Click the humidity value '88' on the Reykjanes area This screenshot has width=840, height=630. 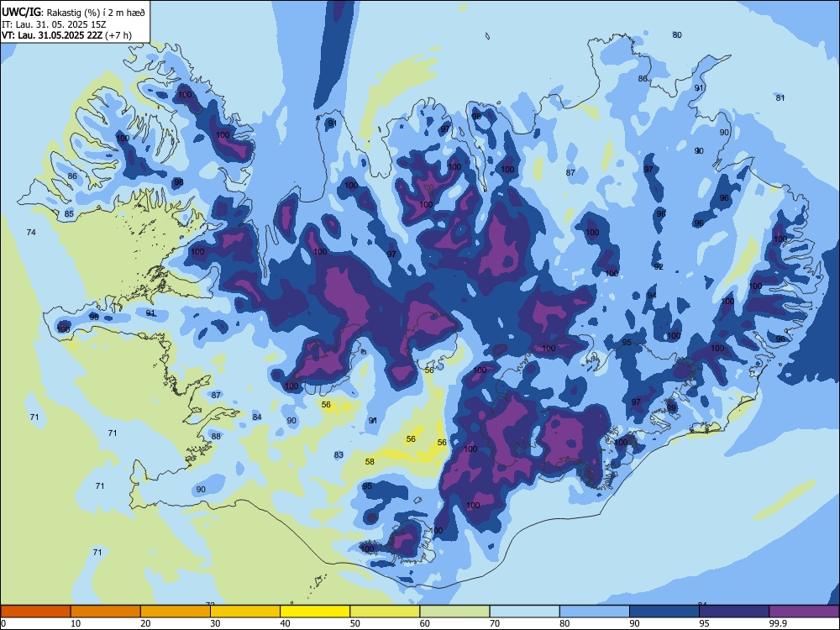point(216,436)
